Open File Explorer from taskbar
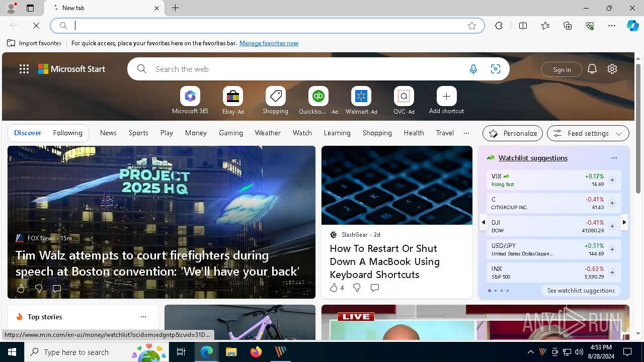The width and height of the screenshot is (644, 362). (x=231, y=352)
